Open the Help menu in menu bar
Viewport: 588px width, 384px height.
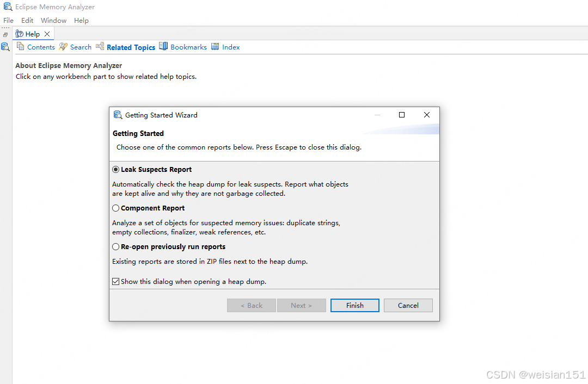(x=81, y=21)
